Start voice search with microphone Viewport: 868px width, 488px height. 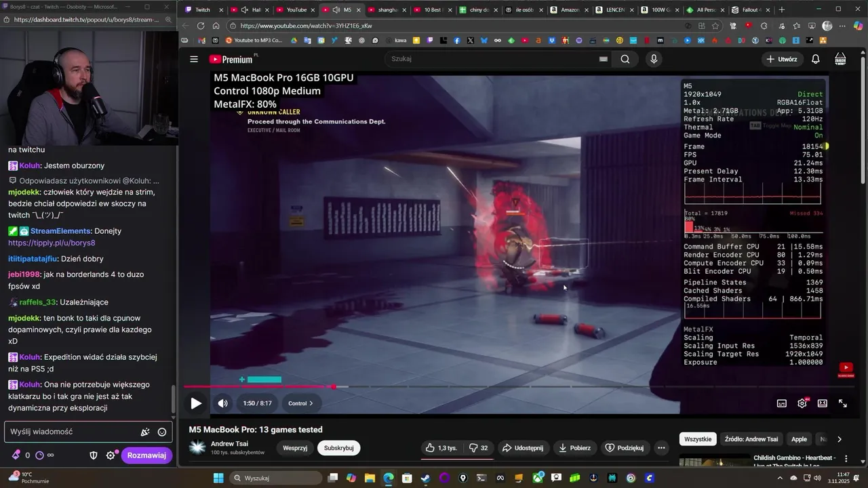click(654, 59)
